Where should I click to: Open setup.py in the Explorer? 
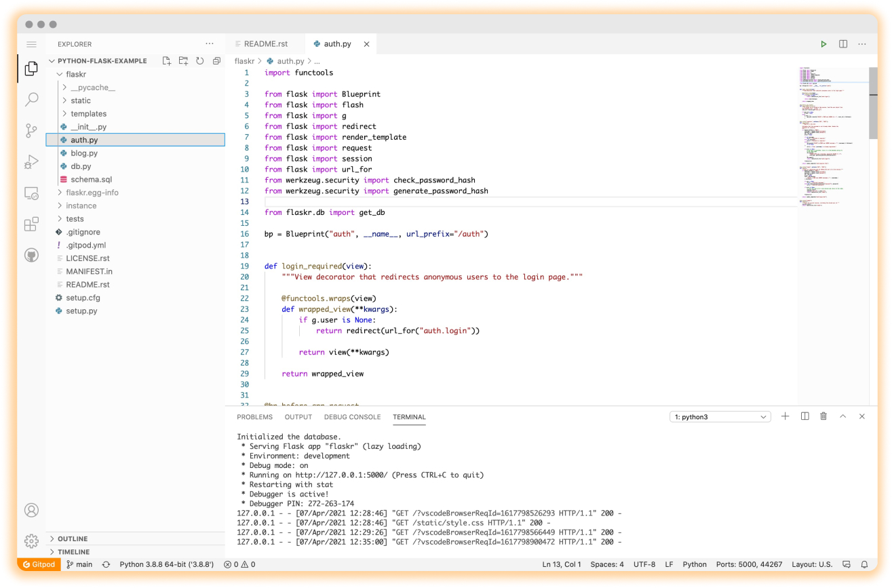[135, 311]
